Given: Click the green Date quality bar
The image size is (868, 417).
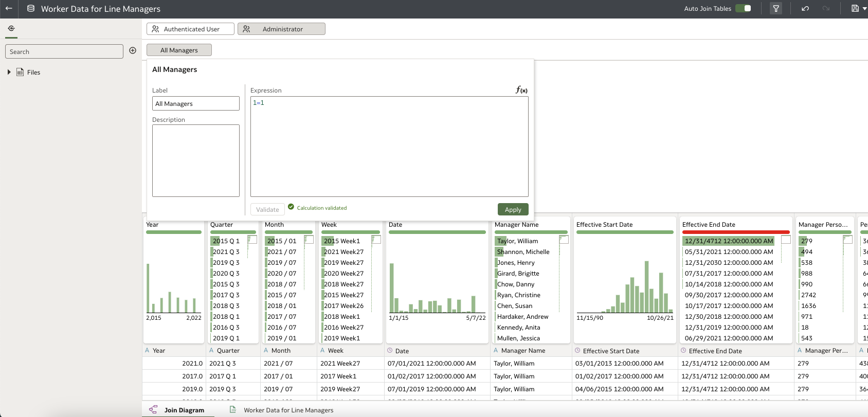Looking at the screenshot, I should (437, 232).
